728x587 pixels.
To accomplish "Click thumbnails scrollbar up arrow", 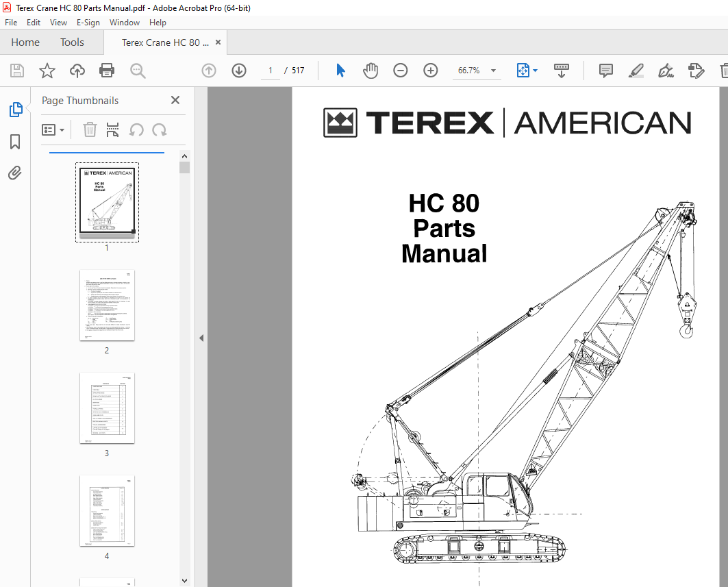I will click(x=184, y=156).
